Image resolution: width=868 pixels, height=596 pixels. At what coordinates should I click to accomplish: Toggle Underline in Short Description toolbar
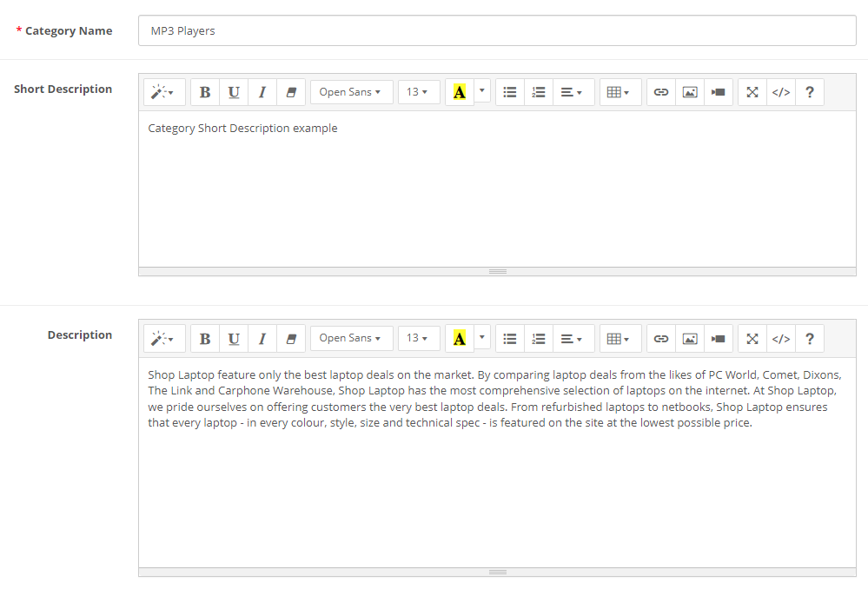click(234, 92)
